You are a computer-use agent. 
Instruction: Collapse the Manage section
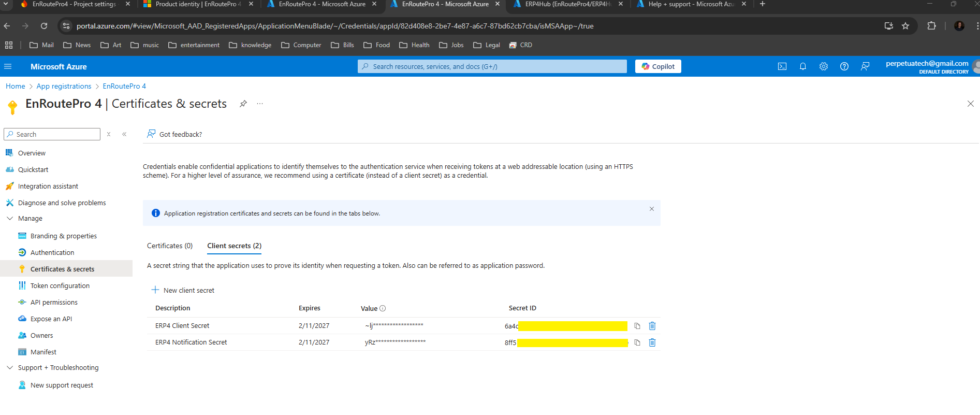[10, 219]
